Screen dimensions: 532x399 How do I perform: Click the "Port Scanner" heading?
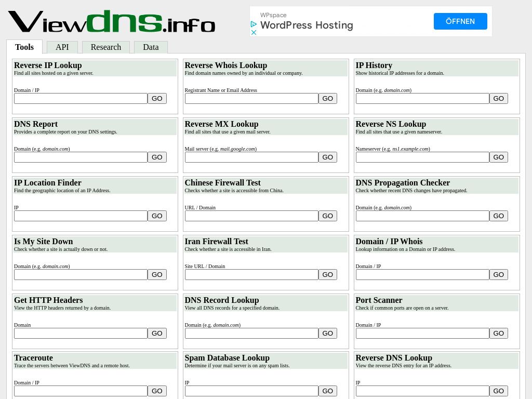coord(379,300)
